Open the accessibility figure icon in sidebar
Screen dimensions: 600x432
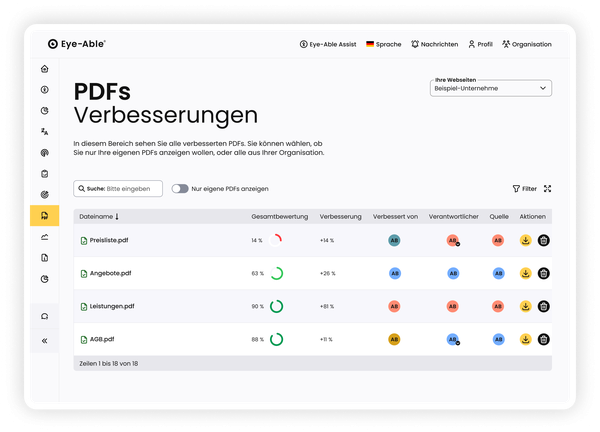[x=45, y=90]
